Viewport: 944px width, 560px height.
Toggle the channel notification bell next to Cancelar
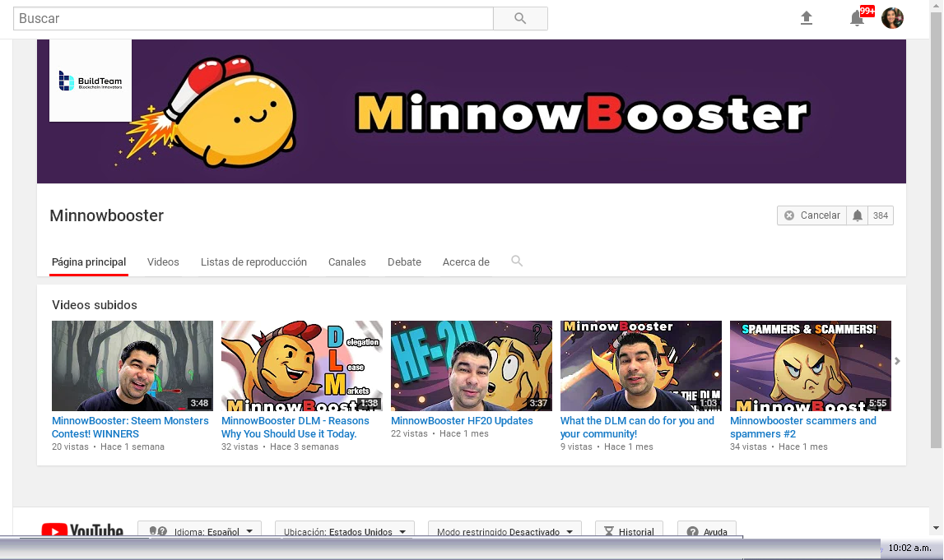(858, 215)
